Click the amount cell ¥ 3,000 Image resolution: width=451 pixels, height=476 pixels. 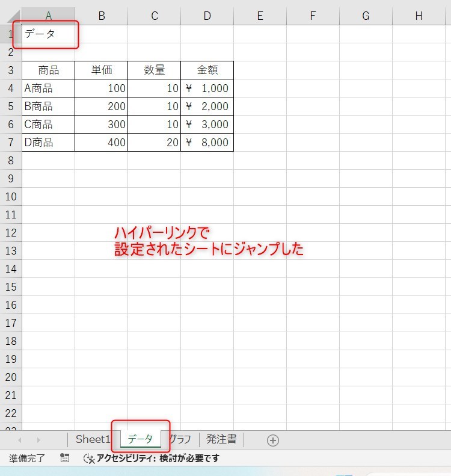click(207, 124)
